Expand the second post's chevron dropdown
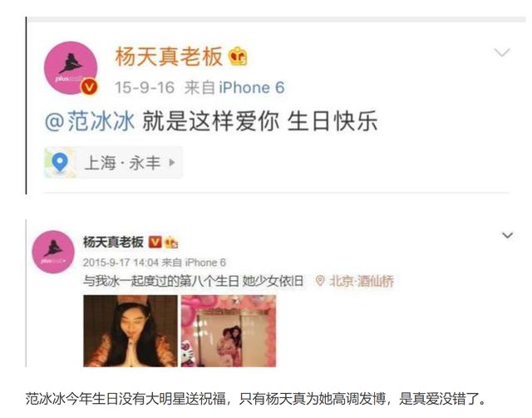This screenshot has height=418, width=532. [x=507, y=235]
